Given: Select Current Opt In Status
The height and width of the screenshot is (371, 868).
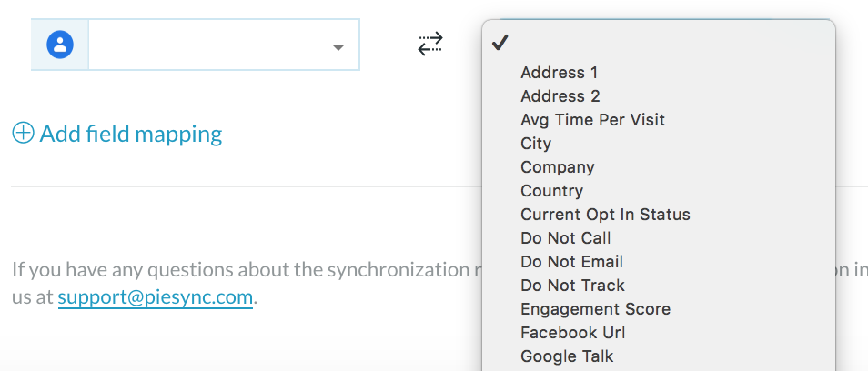Looking at the screenshot, I should (658, 215).
